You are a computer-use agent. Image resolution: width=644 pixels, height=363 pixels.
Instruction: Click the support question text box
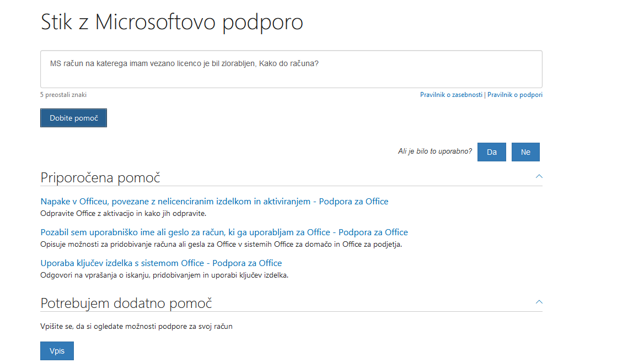291,69
